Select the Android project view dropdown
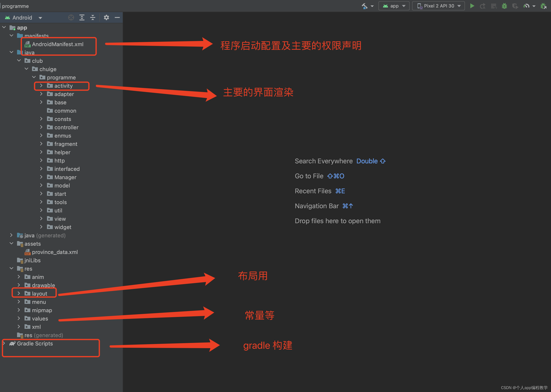Viewport: 551px width, 392px height. pyautogui.click(x=23, y=17)
